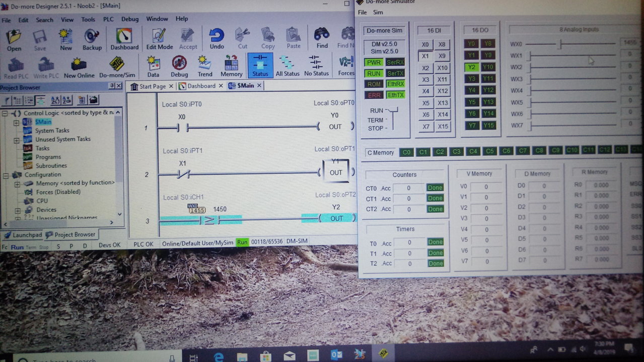
Task: Toggle simulator input X1
Action: pos(425,56)
